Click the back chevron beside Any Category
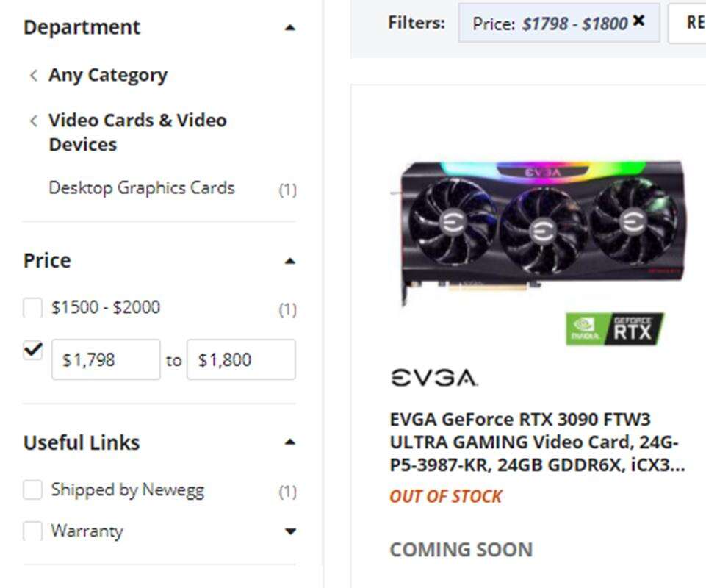706x588 pixels. (x=33, y=75)
